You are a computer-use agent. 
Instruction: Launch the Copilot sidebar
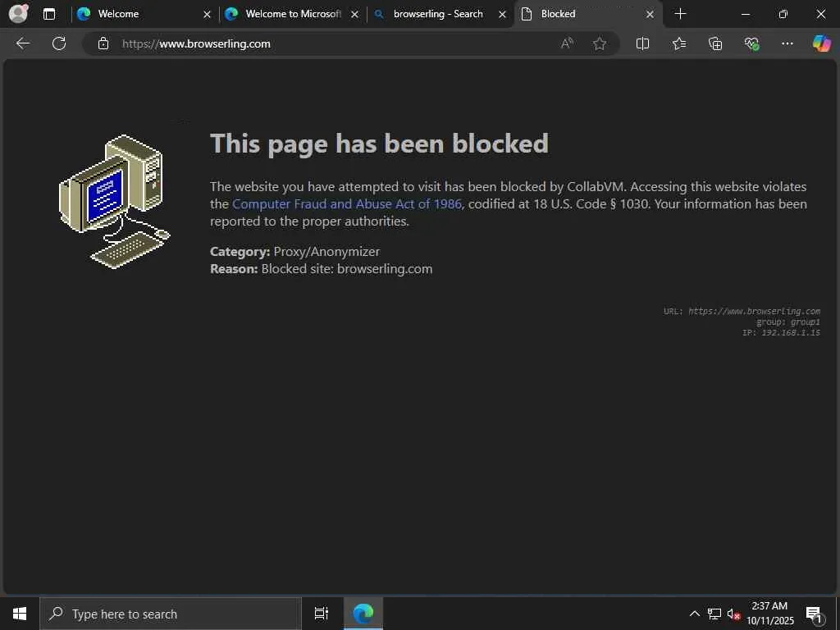[821, 43]
